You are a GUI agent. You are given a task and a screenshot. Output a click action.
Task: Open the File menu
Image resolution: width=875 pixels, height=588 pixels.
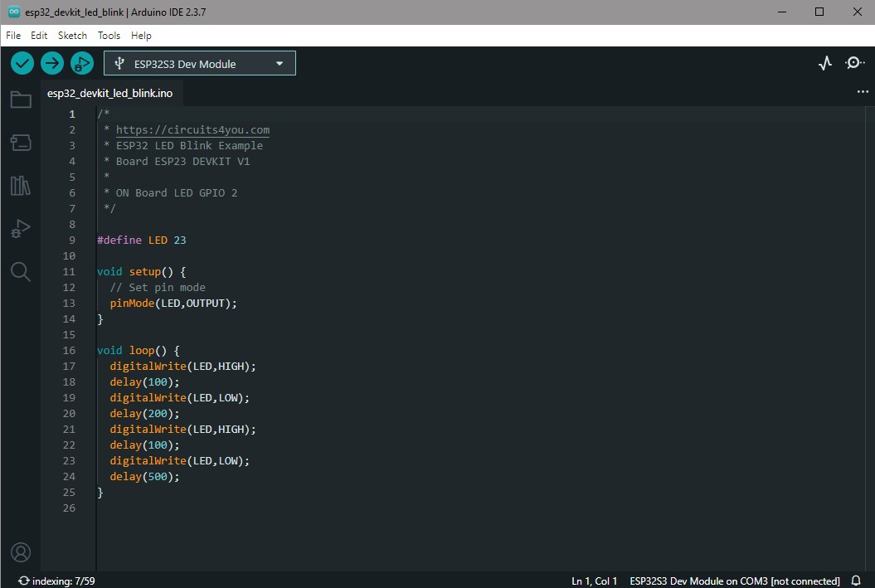coord(12,35)
